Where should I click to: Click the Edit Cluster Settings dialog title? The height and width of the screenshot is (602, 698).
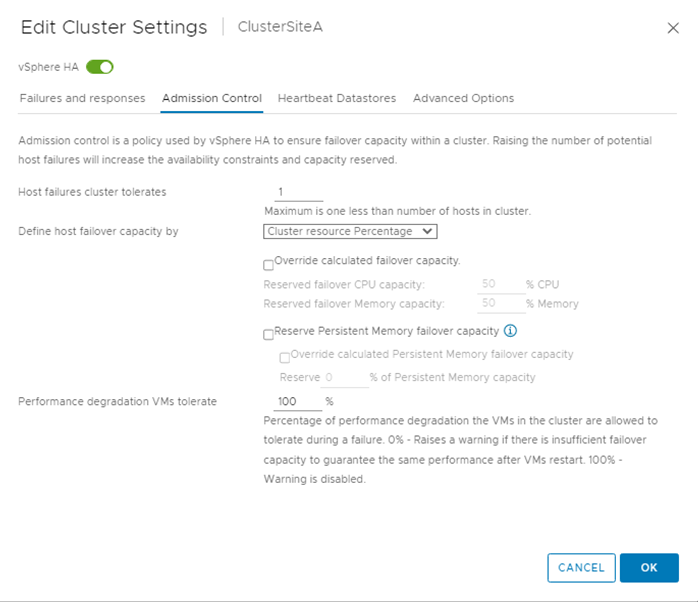pos(113,27)
